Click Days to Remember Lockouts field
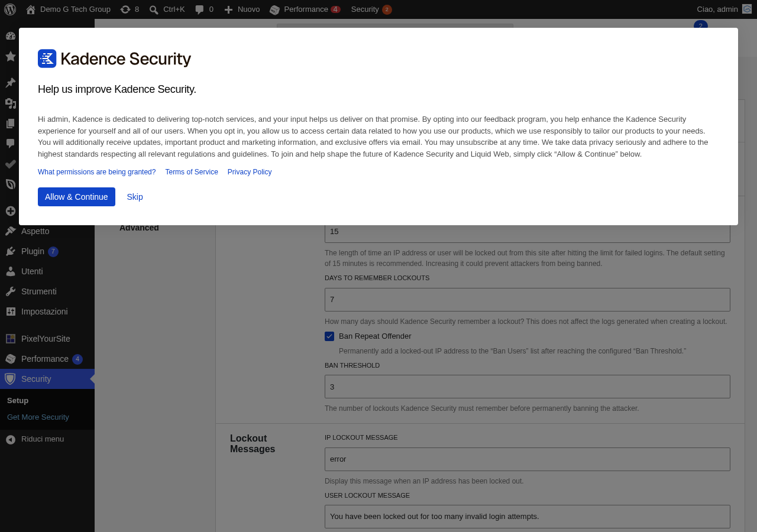757x532 pixels. coord(528,300)
